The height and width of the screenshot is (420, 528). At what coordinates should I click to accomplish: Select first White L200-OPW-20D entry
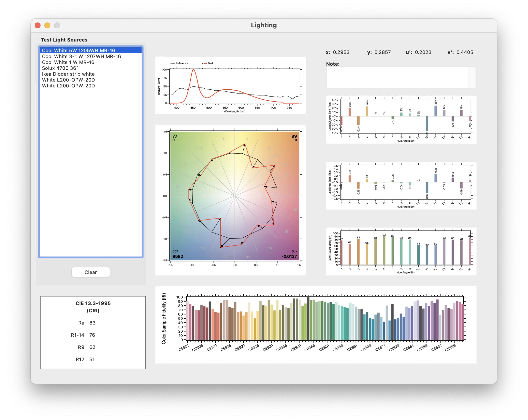[x=68, y=80]
